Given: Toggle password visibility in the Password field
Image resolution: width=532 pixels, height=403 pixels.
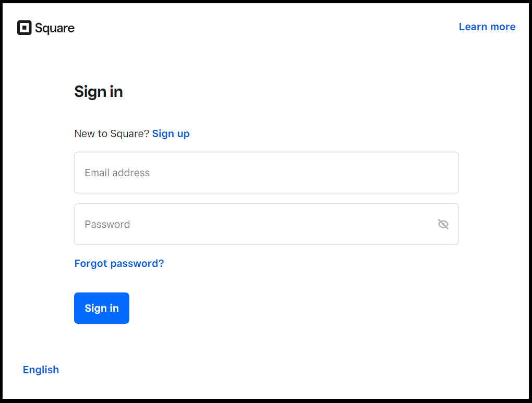Looking at the screenshot, I should click(443, 224).
